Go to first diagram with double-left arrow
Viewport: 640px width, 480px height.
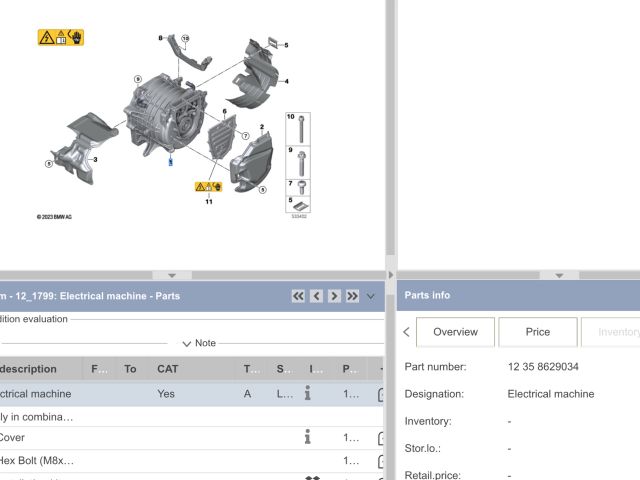[298, 296]
